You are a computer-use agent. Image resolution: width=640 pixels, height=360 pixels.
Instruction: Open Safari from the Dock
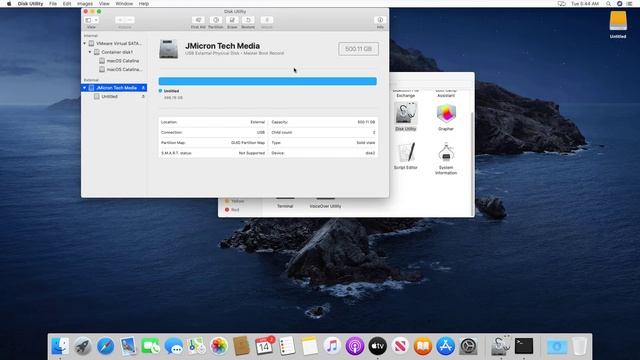coord(105,346)
